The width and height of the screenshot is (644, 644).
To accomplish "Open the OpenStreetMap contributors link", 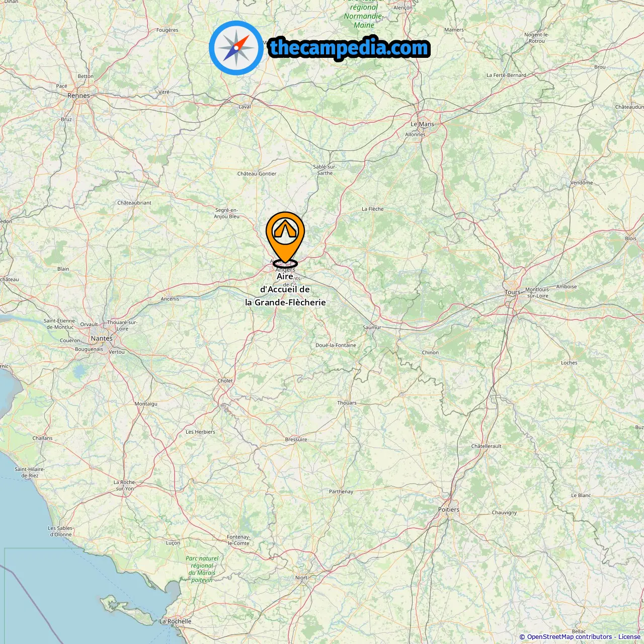I will tap(570, 636).
